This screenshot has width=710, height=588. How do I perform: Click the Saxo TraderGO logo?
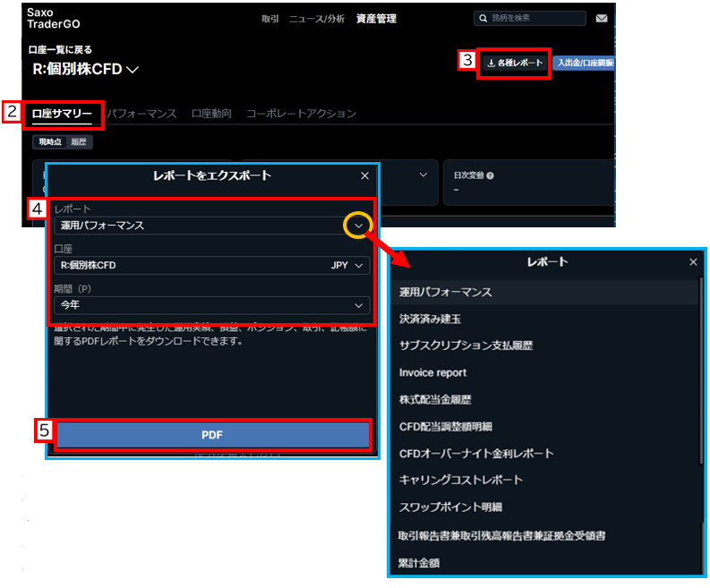tap(53, 19)
